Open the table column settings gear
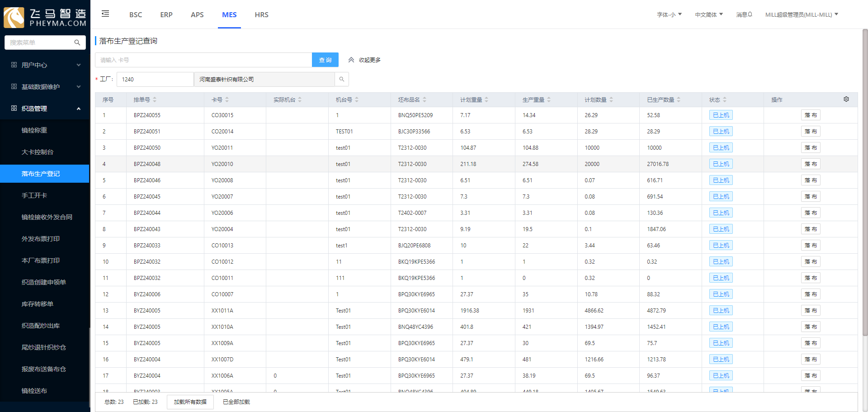868x412 pixels. point(846,99)
